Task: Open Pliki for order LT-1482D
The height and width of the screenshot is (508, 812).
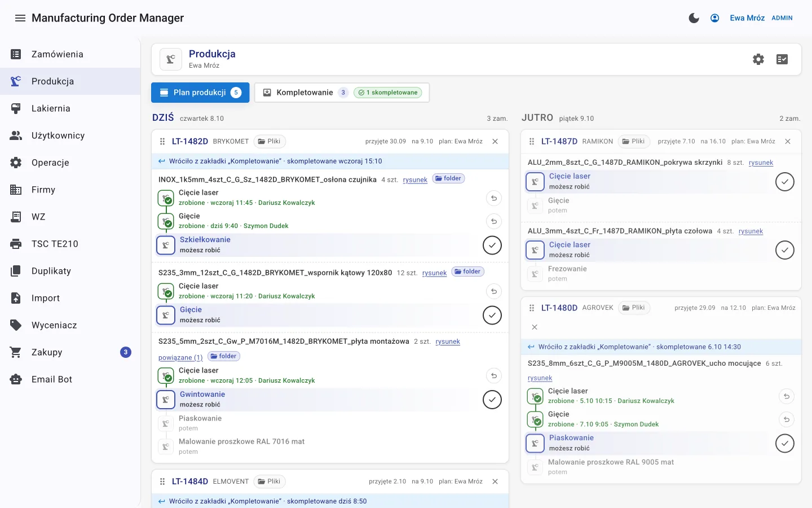Action: click(x=270, y=142)
